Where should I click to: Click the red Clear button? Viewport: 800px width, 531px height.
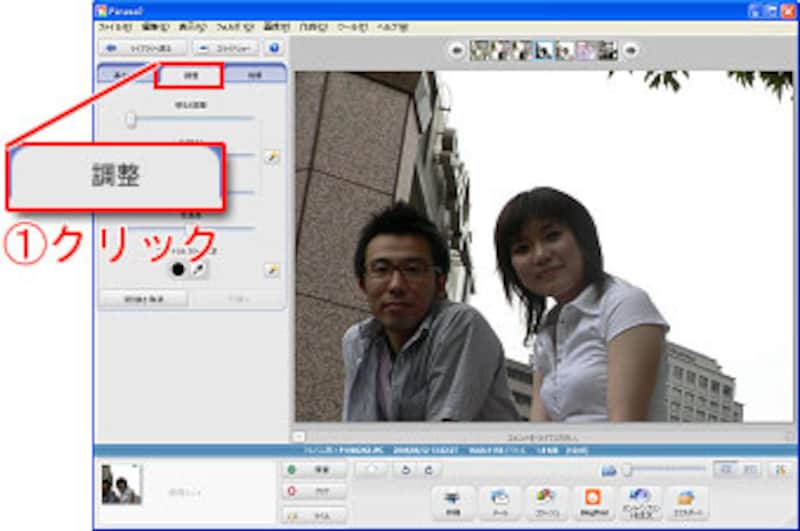pyautogui.click(x=314, y=491)
